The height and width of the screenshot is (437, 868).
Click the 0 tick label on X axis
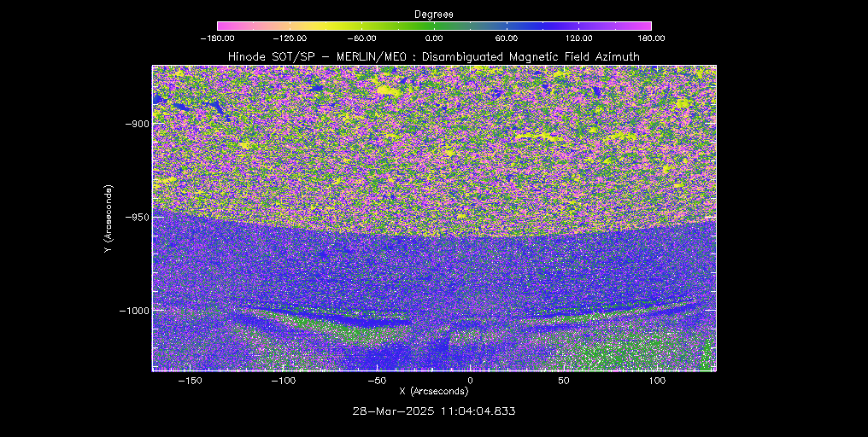[469, 378]
